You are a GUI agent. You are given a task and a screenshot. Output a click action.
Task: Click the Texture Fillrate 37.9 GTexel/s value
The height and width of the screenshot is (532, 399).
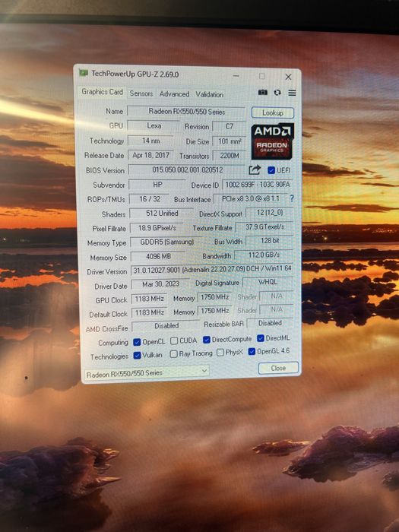click(x=264, y=226)
